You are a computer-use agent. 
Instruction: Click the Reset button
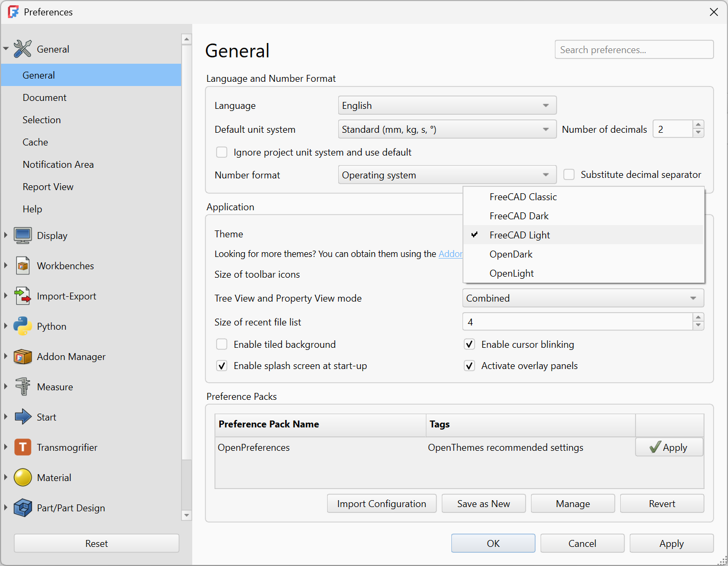point(97,544)
